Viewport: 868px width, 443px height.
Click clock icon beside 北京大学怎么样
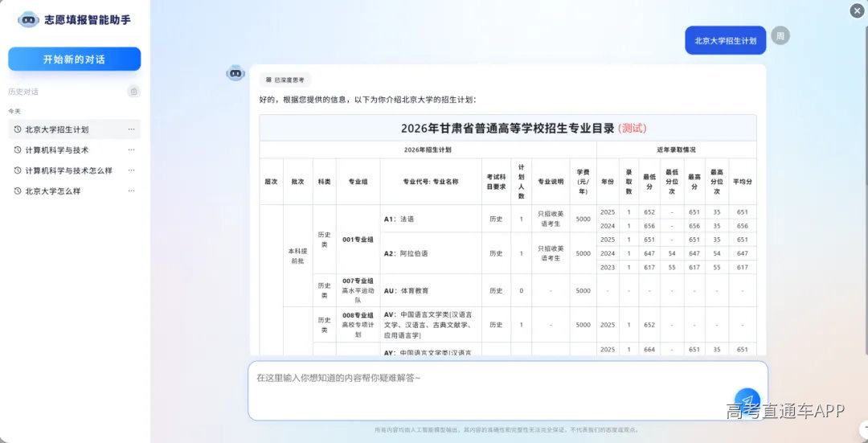(x=18, y=191)
